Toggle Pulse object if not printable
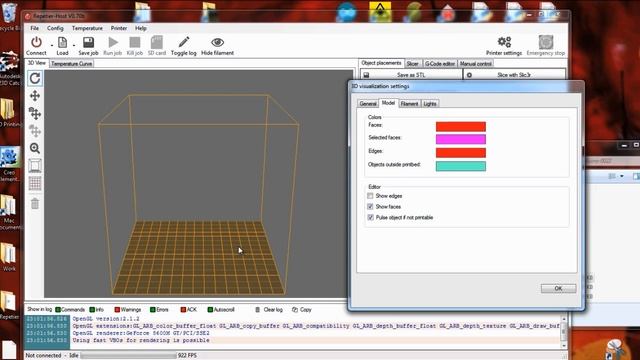640x360 pixels. click(370, 218)
